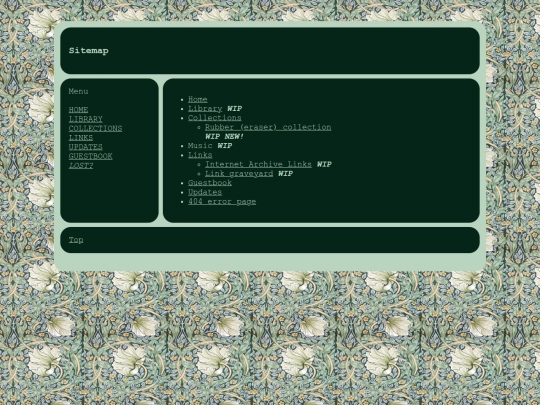Click the unlinked Music list entry
Image resolution: width=540 pixels, height=405 pixels.
(200, 146)
